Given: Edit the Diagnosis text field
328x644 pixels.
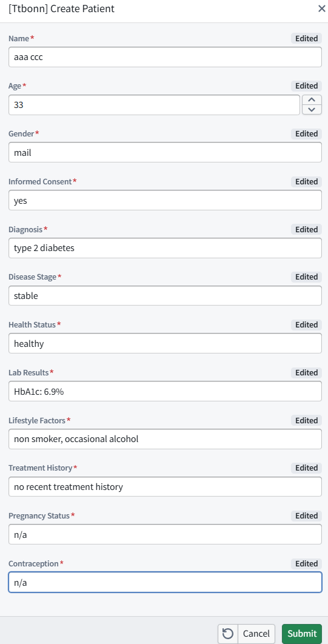Looking at the screenshot, I should (x=165, y=248).
